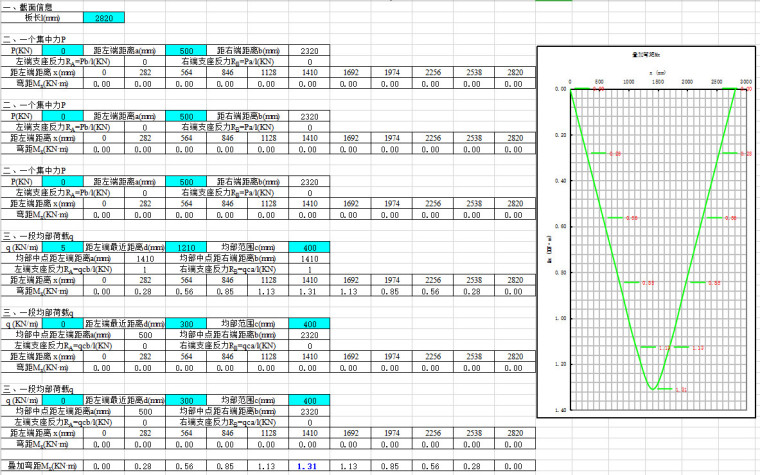Select 300 distance cell in second distributed load section
This screenshot has height=475, width=760.
pos(186,324)
